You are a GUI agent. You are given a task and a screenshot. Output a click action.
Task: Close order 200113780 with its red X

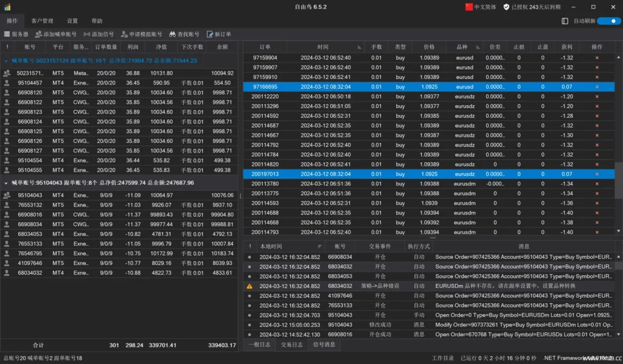(597, 184)
